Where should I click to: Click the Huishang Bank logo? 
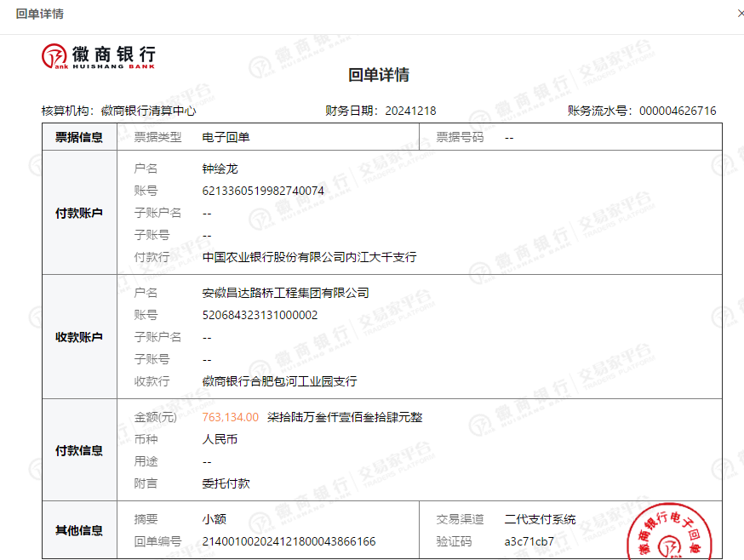(99, 55)
